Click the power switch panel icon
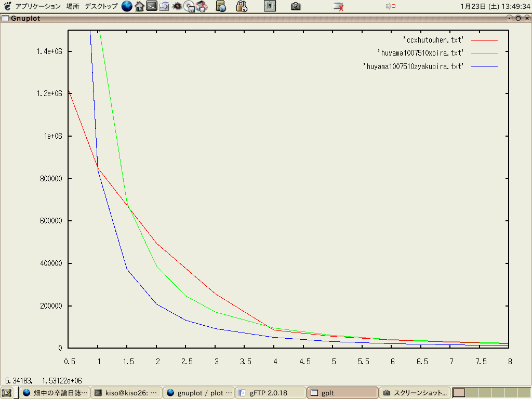This screenshot has width=532, height=399. [x=270, y=6]
